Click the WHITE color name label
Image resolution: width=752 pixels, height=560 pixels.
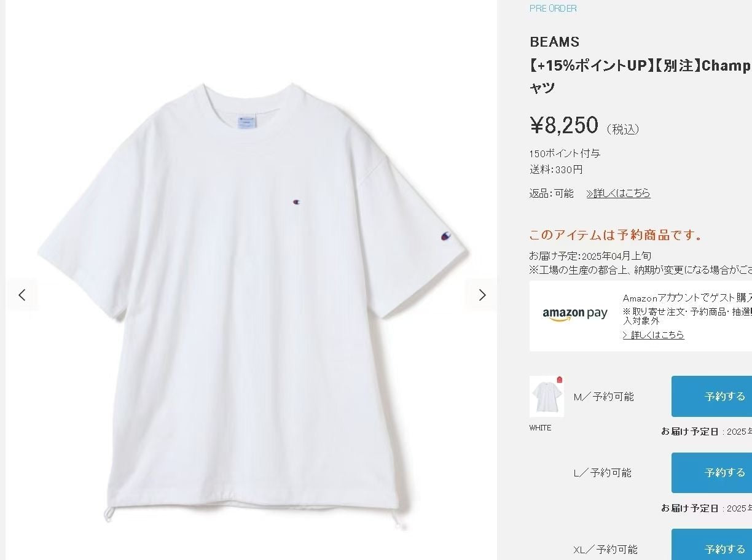point(540,428)
